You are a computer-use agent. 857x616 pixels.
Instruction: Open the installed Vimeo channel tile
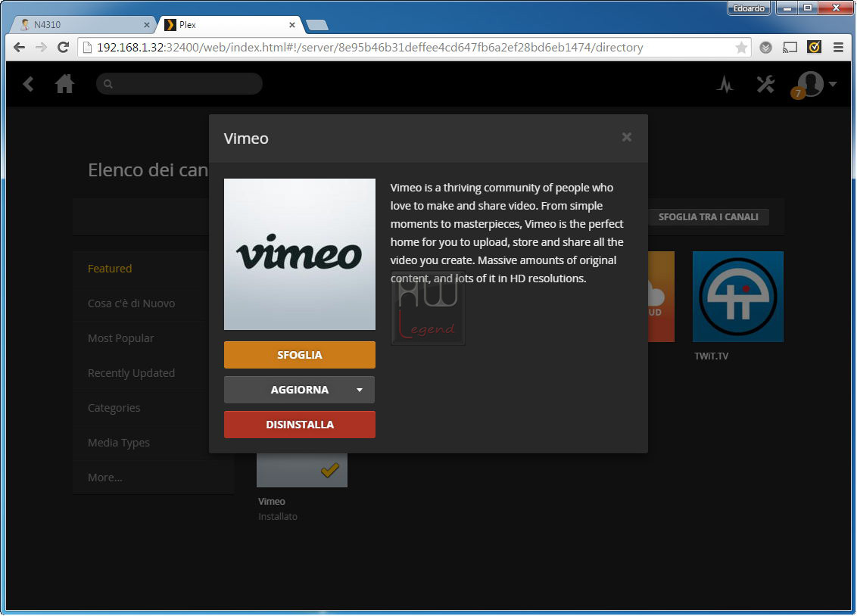302,470
